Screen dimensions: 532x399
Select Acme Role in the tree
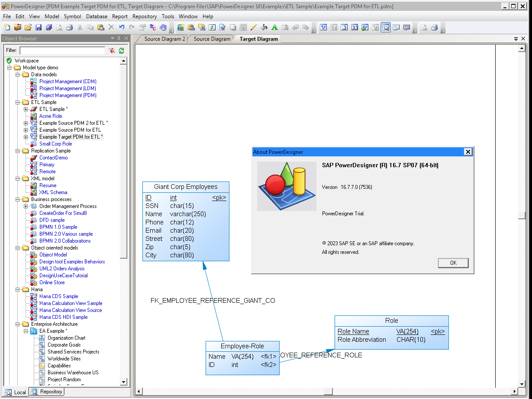51,116
